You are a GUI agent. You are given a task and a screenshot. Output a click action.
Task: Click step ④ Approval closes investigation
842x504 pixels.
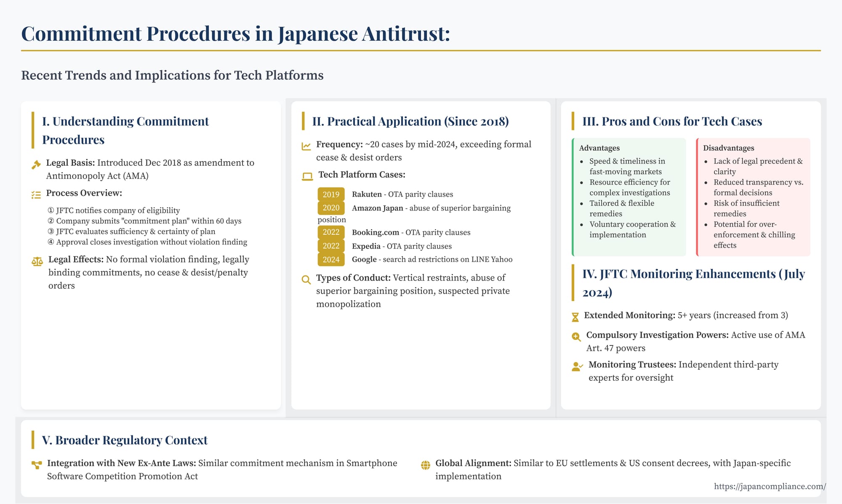click(147, 242)
